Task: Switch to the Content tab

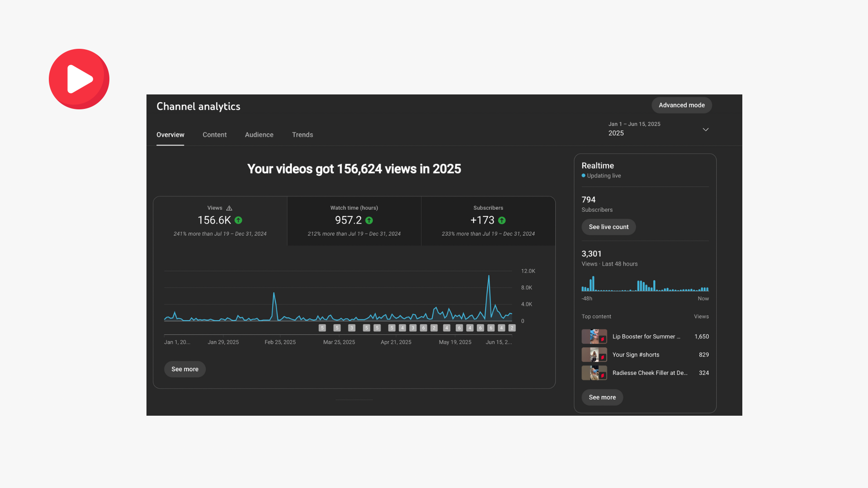Action: (214, 135)
